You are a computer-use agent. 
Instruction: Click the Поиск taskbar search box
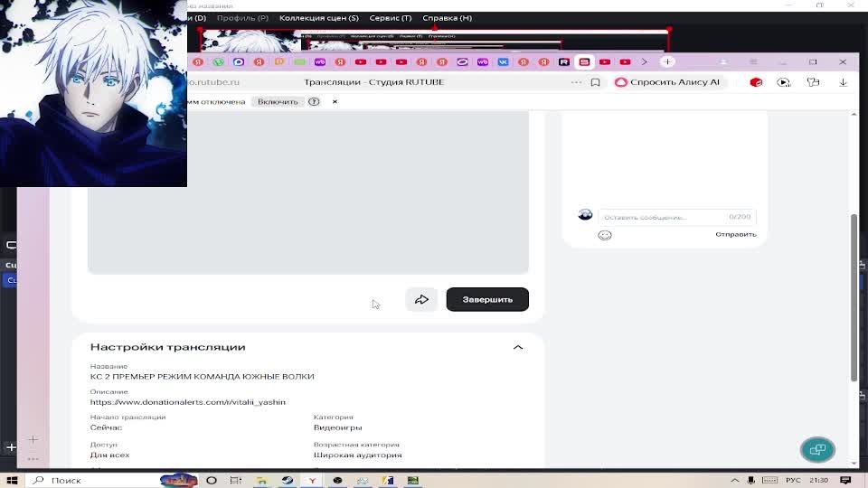click(x=94, y=480)
